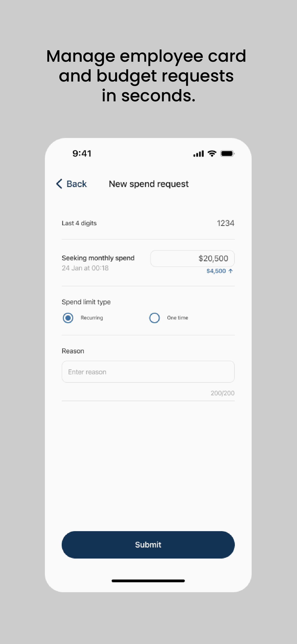Click the $4,500 increase amount
297x644 pixels.
(216, 271)
